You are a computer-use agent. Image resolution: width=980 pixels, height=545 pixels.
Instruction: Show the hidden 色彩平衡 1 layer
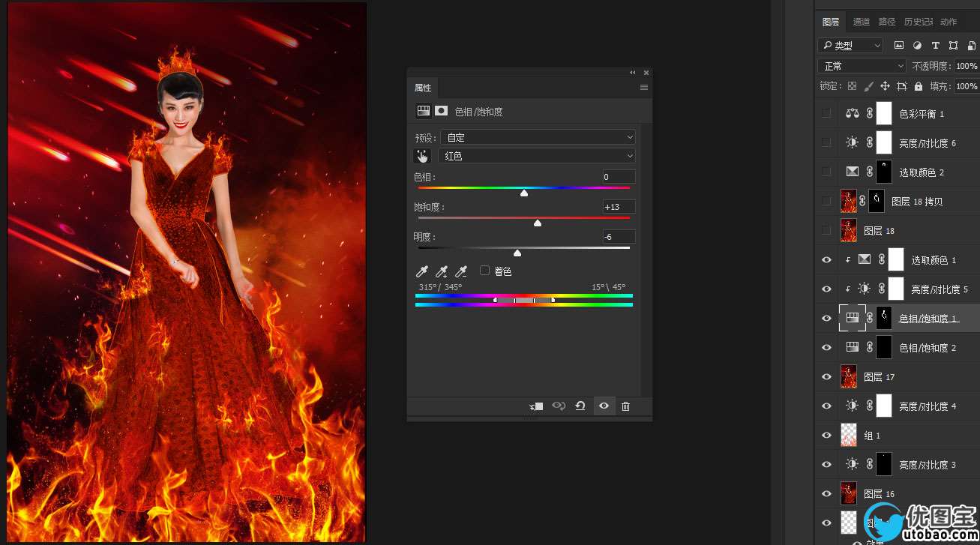tap(826, 113)
